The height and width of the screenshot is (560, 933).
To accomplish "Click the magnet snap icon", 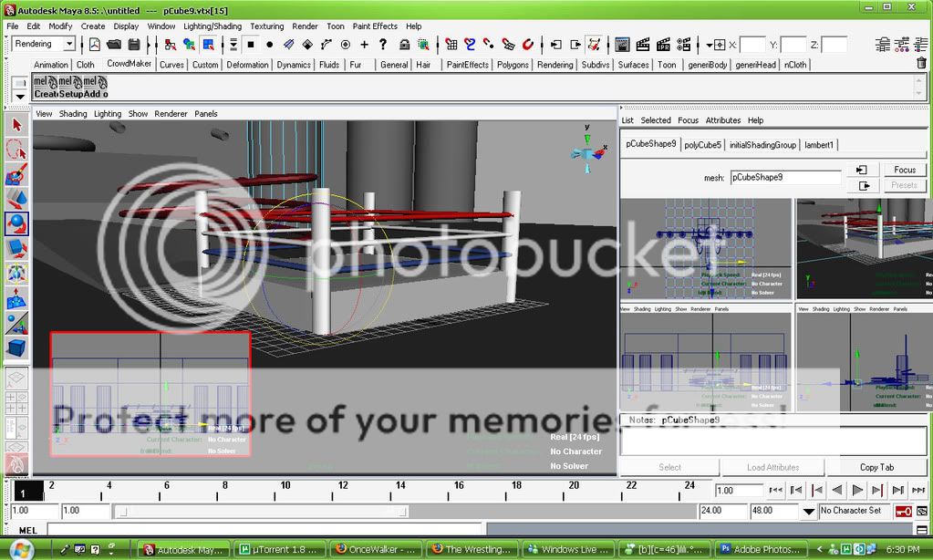I will (x=527, y=44).
